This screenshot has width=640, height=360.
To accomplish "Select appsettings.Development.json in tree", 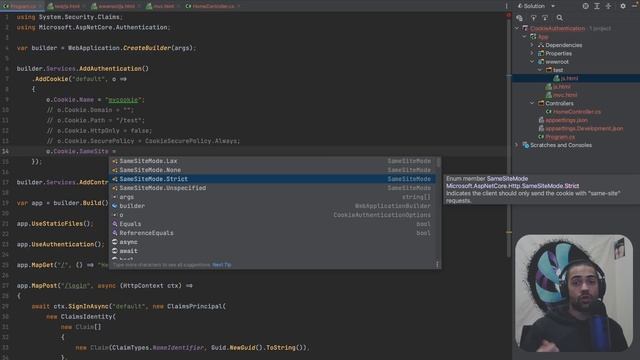I will tap(584, 128).
